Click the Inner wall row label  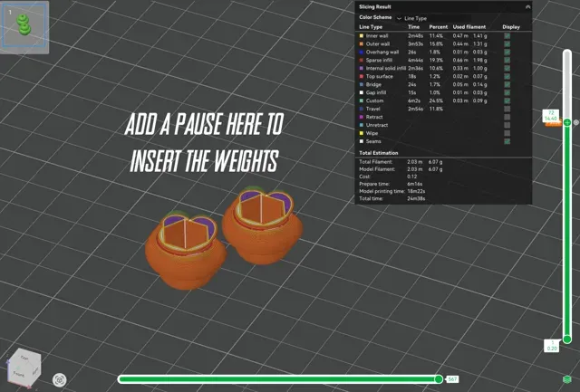[x=377, y=36]
